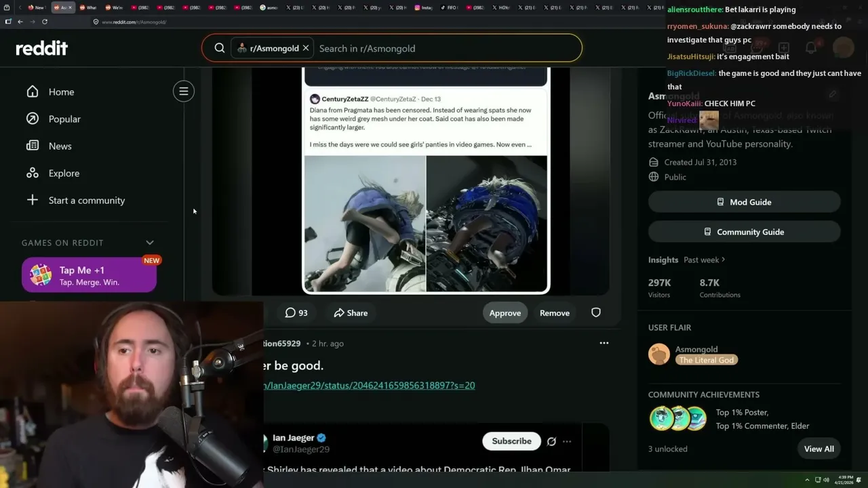Collapse the left navigation sidebar

click(184, 91)
